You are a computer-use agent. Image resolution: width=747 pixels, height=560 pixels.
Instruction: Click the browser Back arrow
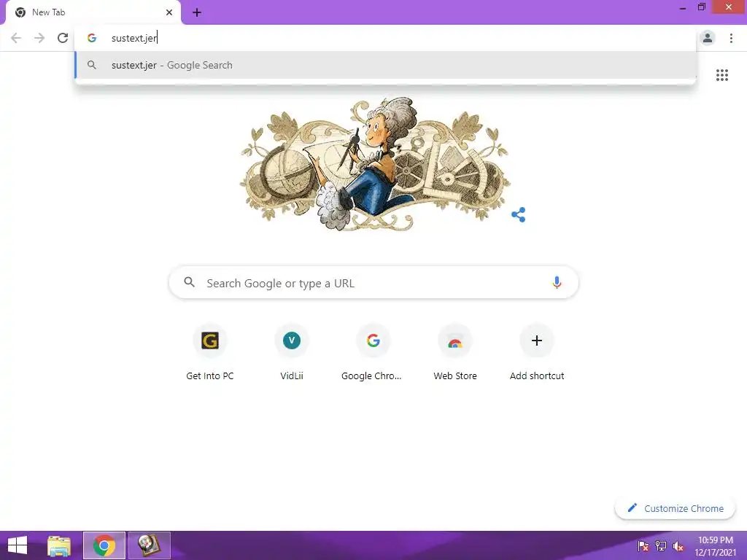16,38
